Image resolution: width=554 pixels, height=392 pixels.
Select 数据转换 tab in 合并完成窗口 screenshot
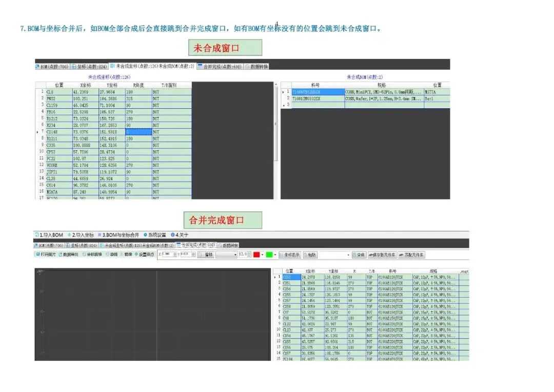(x=228, y=245)
